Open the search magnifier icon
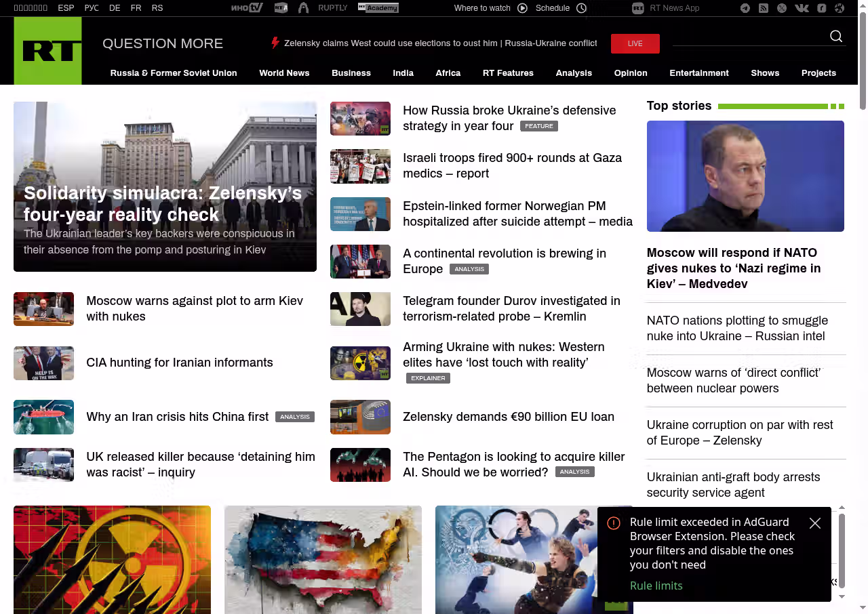868x614 pixels. coord(835,37)
